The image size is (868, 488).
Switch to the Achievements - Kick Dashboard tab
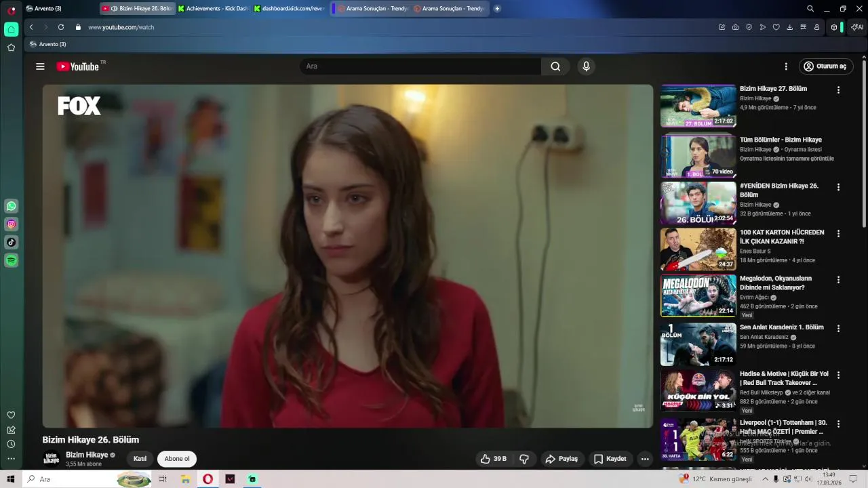click(214, 9)
